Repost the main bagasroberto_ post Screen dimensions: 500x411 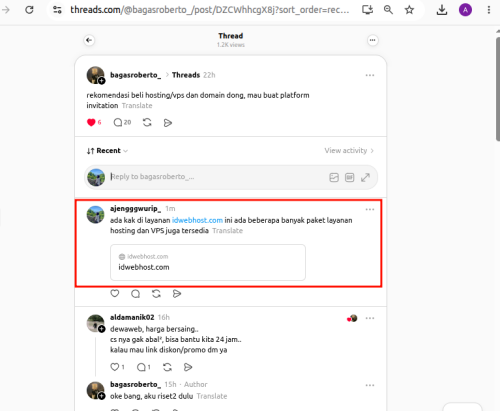[147, 123]
